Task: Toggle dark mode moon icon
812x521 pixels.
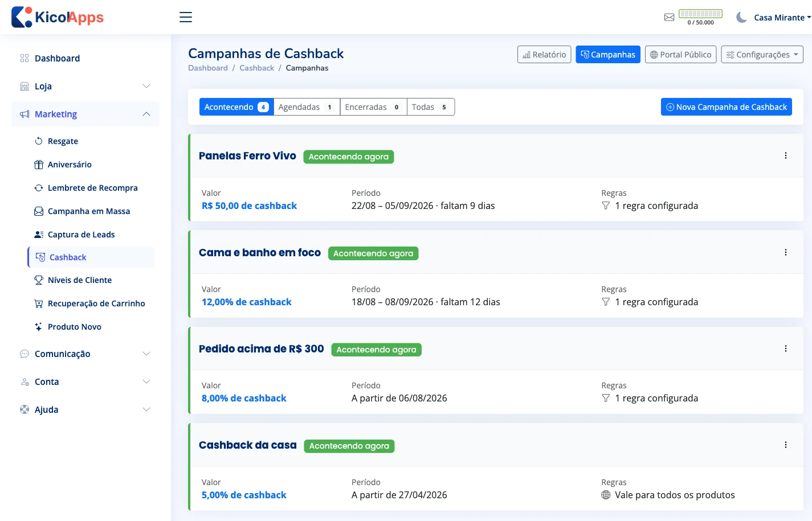Action: [x=741, y=18]
